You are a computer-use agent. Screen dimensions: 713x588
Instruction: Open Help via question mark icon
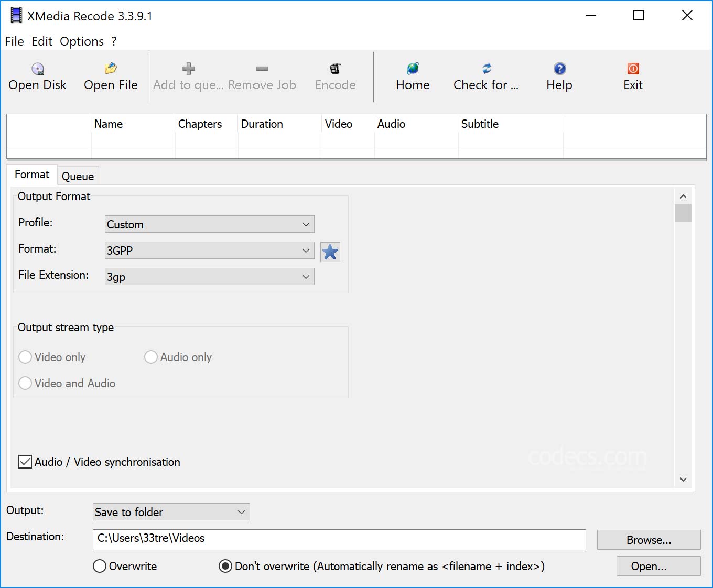click(559, 69)
